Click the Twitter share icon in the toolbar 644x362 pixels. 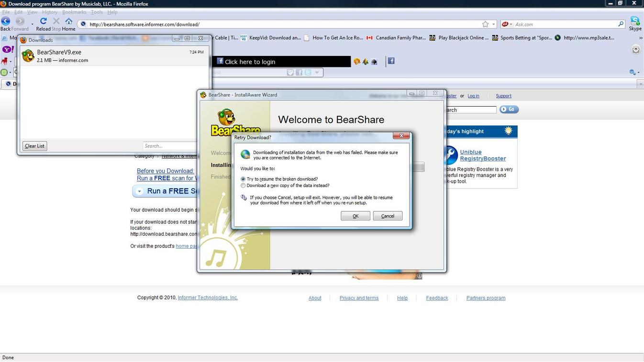pyautogui.click(x=308, y=72)
